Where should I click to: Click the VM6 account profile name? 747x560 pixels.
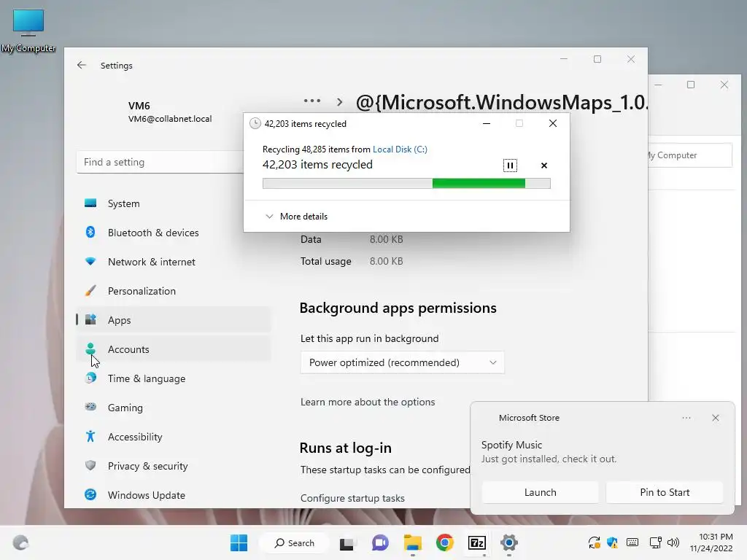point(139,106)
